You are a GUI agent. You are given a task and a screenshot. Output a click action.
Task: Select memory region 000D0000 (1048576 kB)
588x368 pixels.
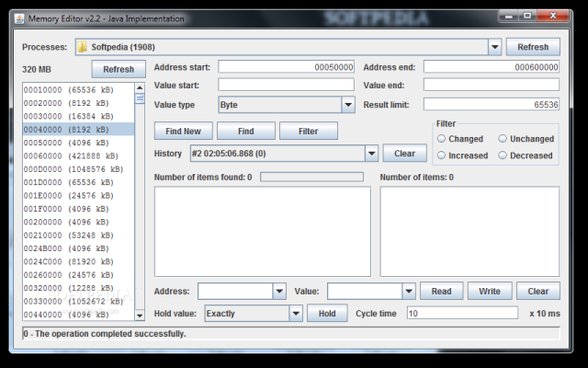[x=78, y=169]
